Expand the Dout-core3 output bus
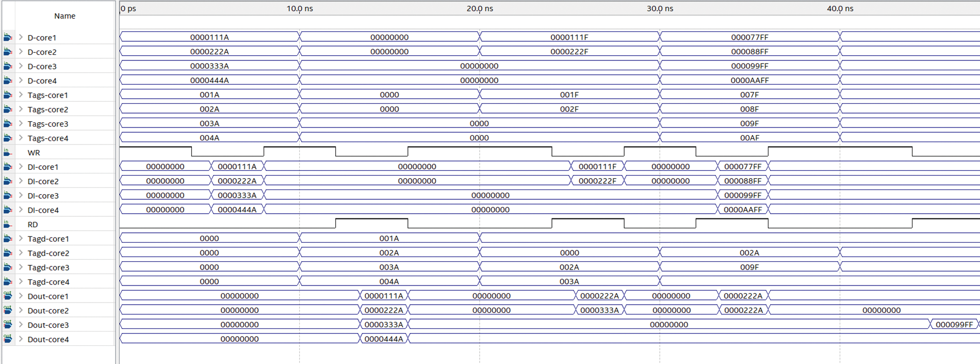This screenshot has width=980, height=364. click(21, 325)
